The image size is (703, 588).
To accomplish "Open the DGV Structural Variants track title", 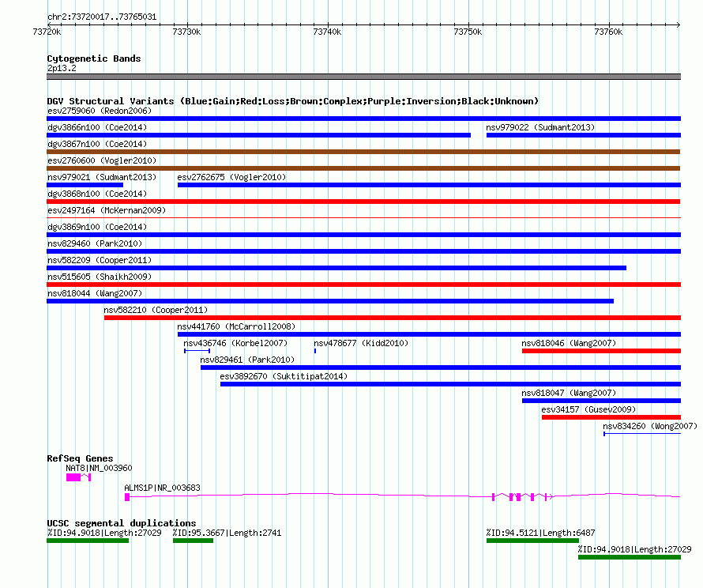I will point(292,101).
